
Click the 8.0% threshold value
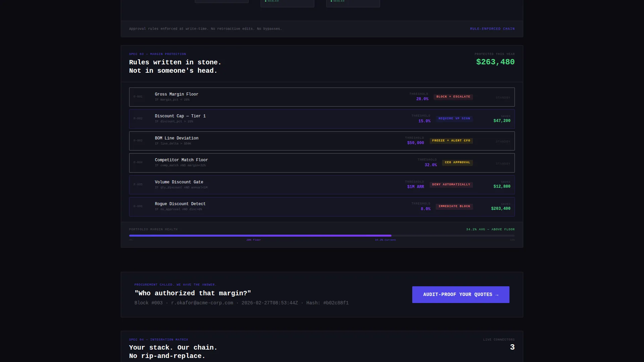click(426, 209)
